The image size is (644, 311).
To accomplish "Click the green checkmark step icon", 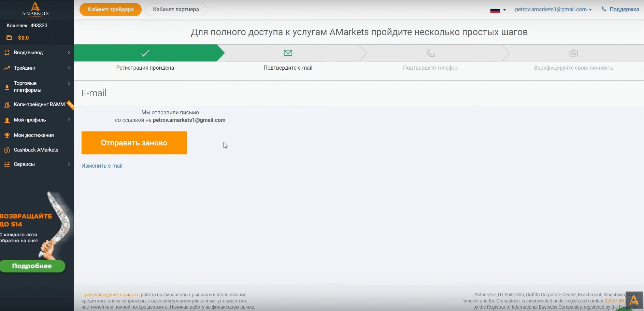I will click(x=145, y=53).
